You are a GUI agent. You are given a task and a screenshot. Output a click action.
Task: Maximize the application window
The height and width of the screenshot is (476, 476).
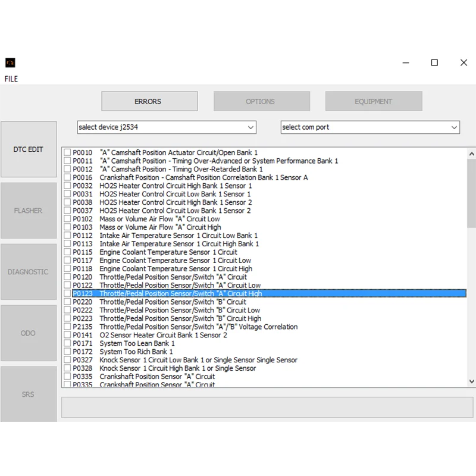[x=434, y=62]
